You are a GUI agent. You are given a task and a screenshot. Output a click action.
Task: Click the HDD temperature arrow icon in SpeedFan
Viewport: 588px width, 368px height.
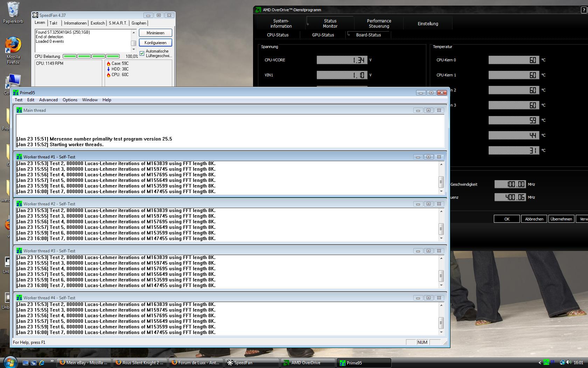pos(108,69)
